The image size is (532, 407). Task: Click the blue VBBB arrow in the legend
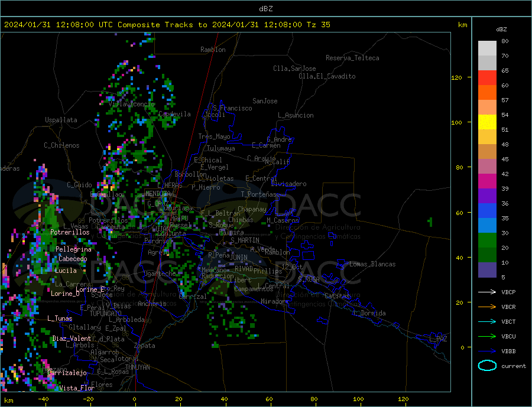[x=487, y=351]
